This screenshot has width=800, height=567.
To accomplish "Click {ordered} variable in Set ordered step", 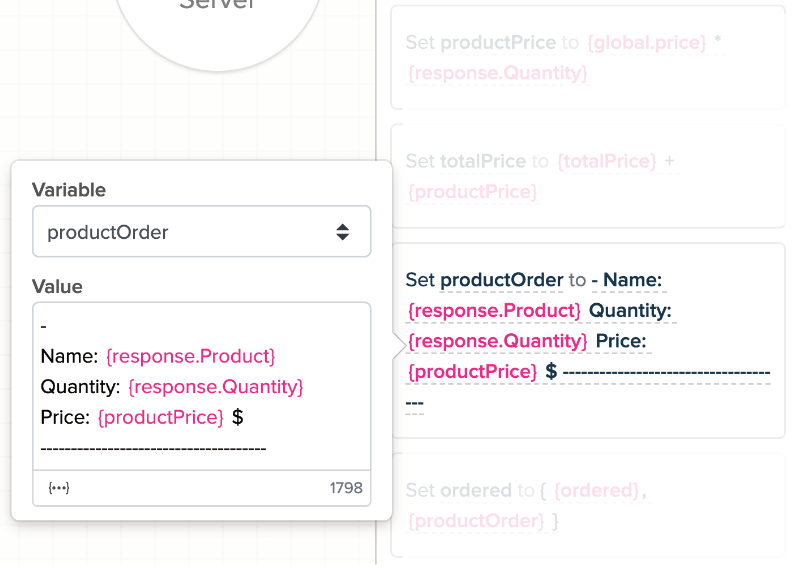I will click(x=596, y=490).
